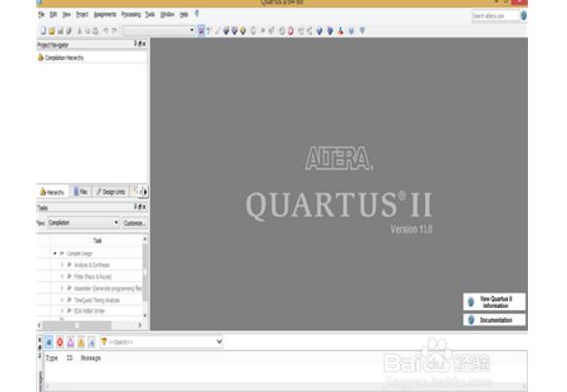567x392 pixels.
Task: Click the play icon beside Fitter
Action: click(69, 277)
